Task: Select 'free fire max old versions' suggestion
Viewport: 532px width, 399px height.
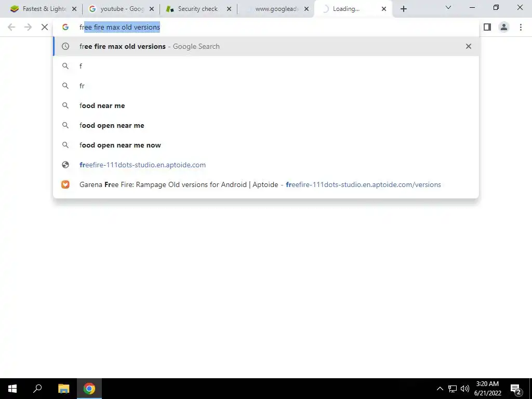Action: [x=266, y=46]
